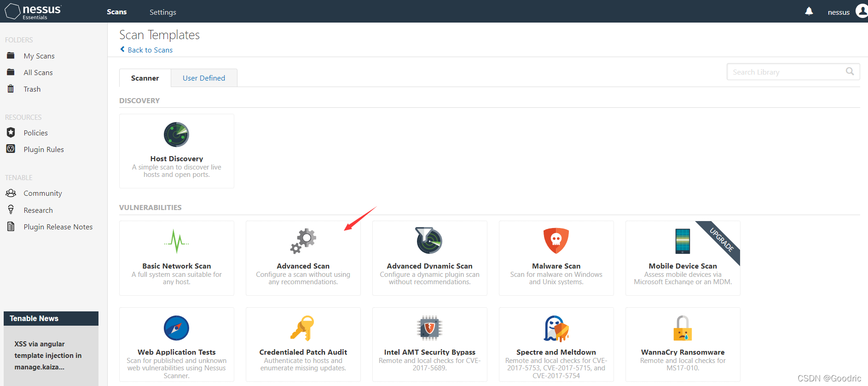Click the Advanced Dynamic Scan title

430,266
